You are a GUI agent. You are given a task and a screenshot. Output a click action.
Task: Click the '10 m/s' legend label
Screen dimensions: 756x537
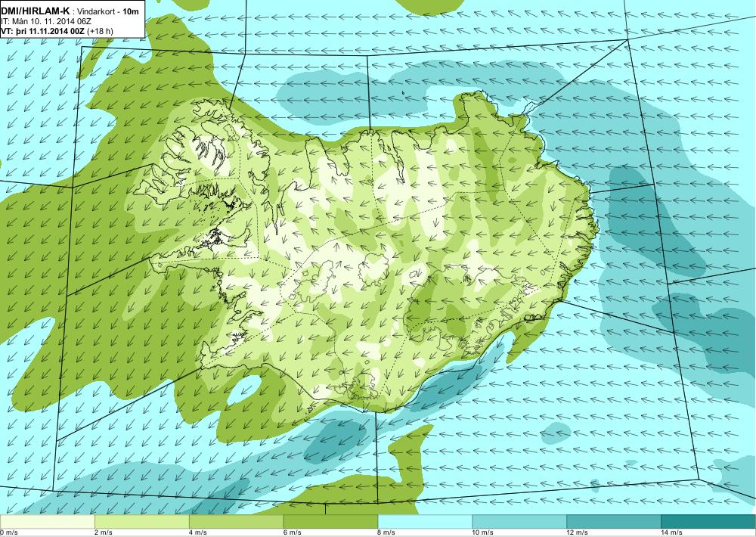click(482, 532)
